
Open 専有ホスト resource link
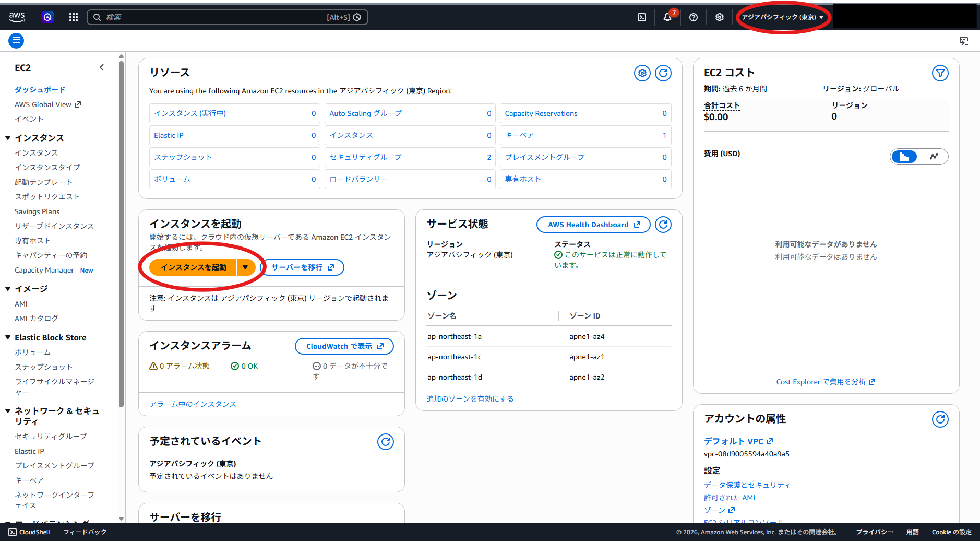coord(523,179)
